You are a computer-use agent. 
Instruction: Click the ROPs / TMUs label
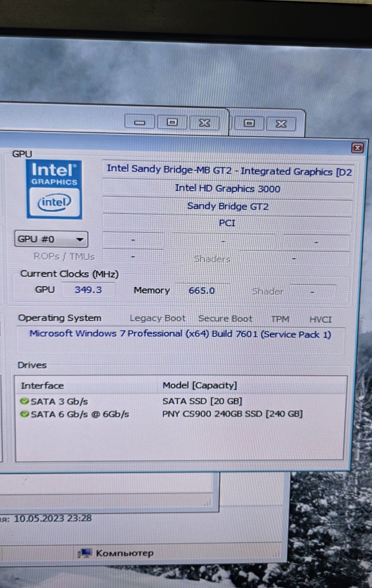pos(64,256)
